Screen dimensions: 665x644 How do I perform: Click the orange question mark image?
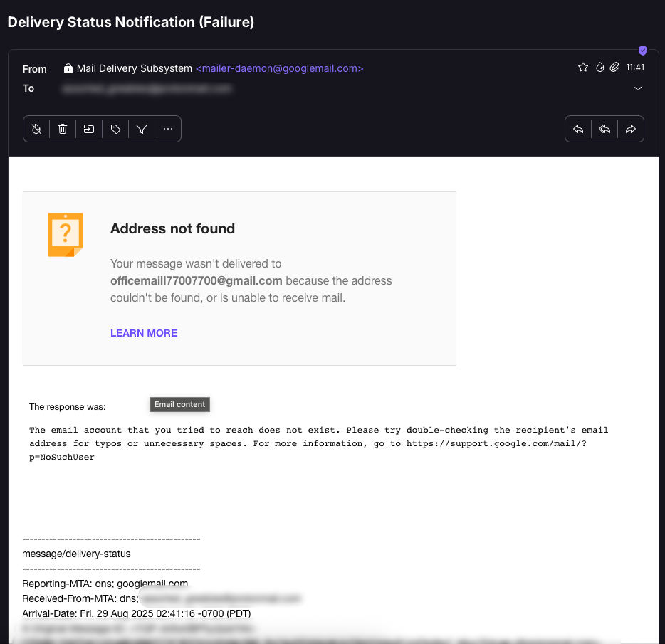click(x=65, y=234)
